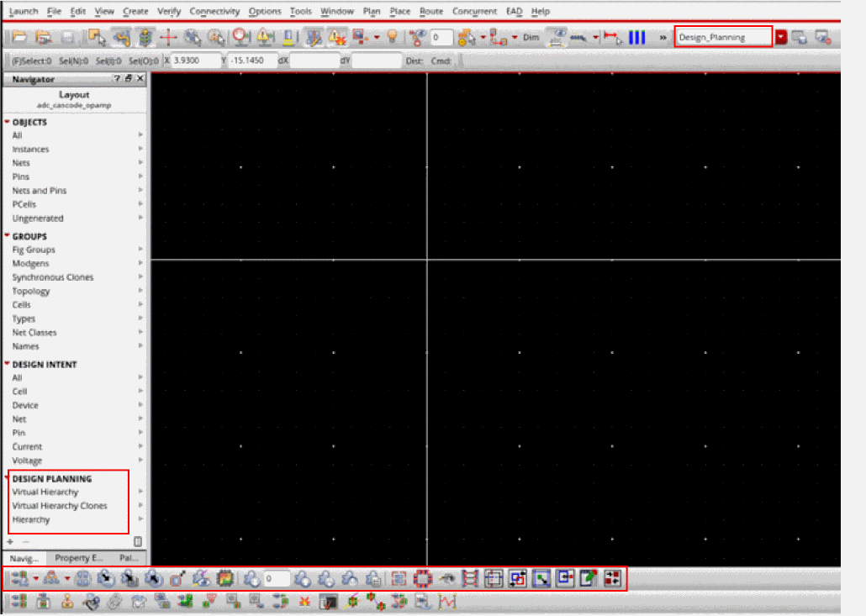The height and width of the screenshot is (616, 866).
Task: Click the open folder icon in the top toolbar
Action: (19, 37)
